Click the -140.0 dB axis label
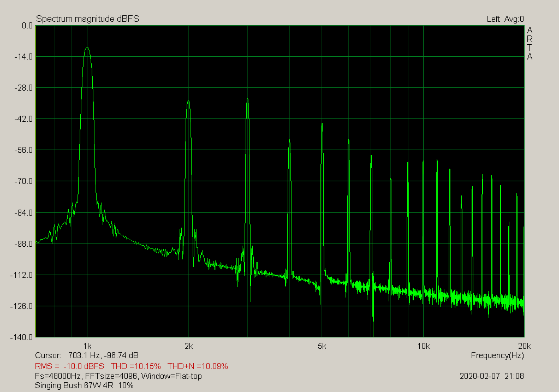 point(21,337)
